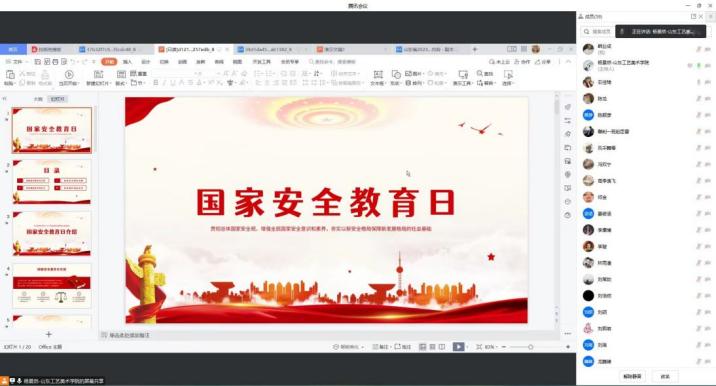This screenshot has width=716, height=386.
Task: Start slideshow from current slide icon
Action: tap(69, 74)
